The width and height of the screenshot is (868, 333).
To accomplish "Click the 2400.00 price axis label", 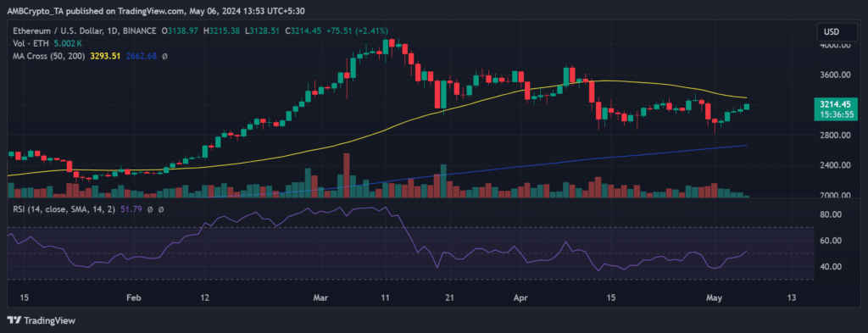I will 835,165.
